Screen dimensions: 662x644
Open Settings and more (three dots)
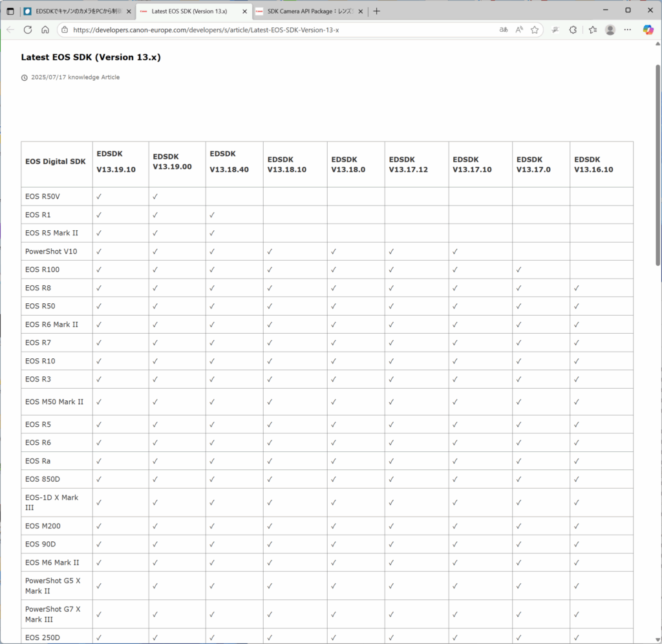628,30
